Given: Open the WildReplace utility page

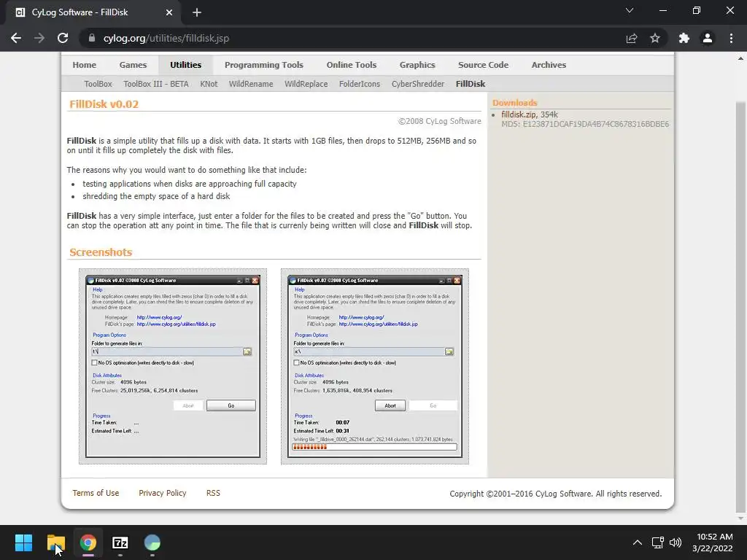Looking at the screenshot, I should coord(306,84).
